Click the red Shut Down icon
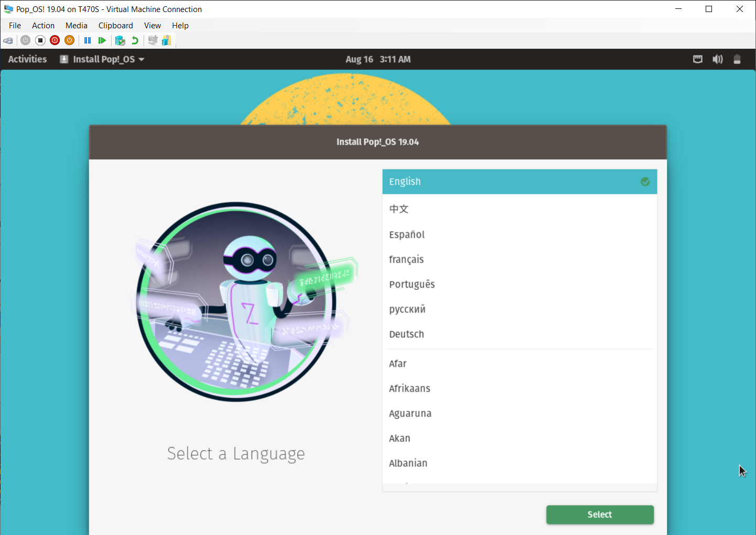The image size is (756, 535). click(55, 40)
